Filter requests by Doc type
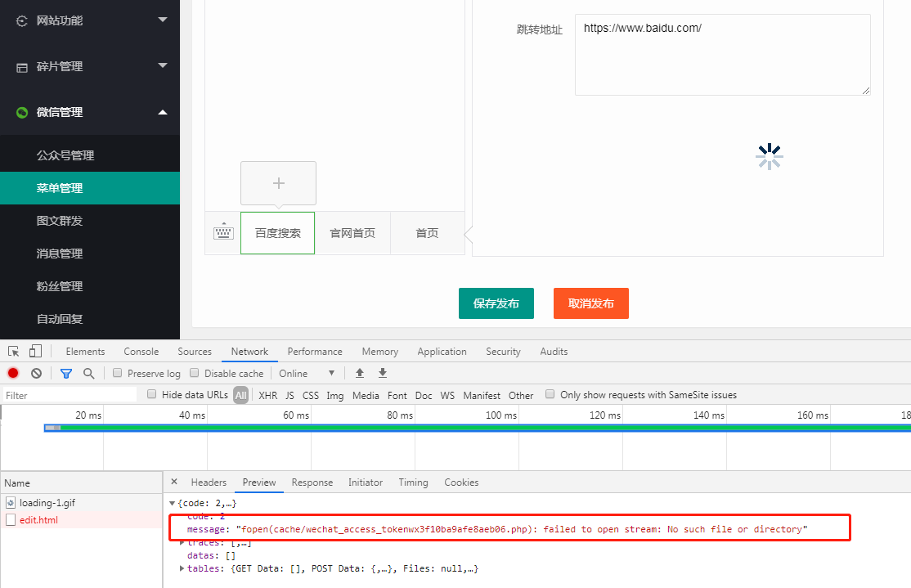Viewport: 911px width, 588px height. tap(424, 395)
